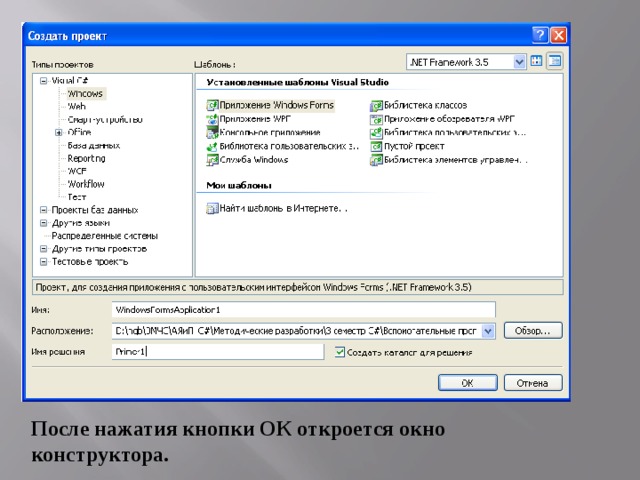Click the find templates online icon
Screen dimensions: 640x480
[212, 209]
